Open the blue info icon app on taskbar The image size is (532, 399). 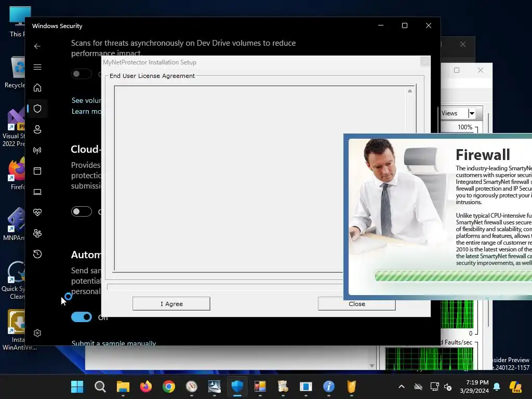click(328, 387)
